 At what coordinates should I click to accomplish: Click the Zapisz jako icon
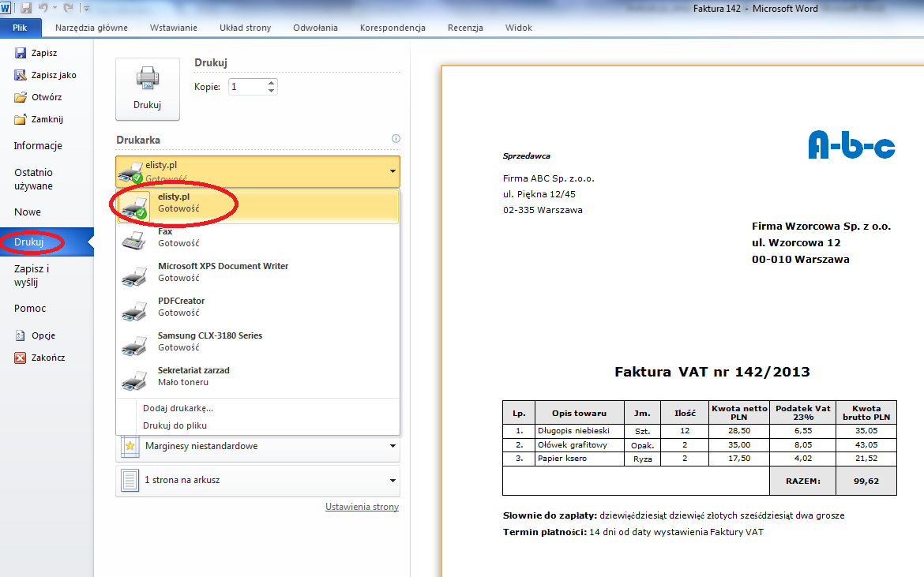click(21, 75)
